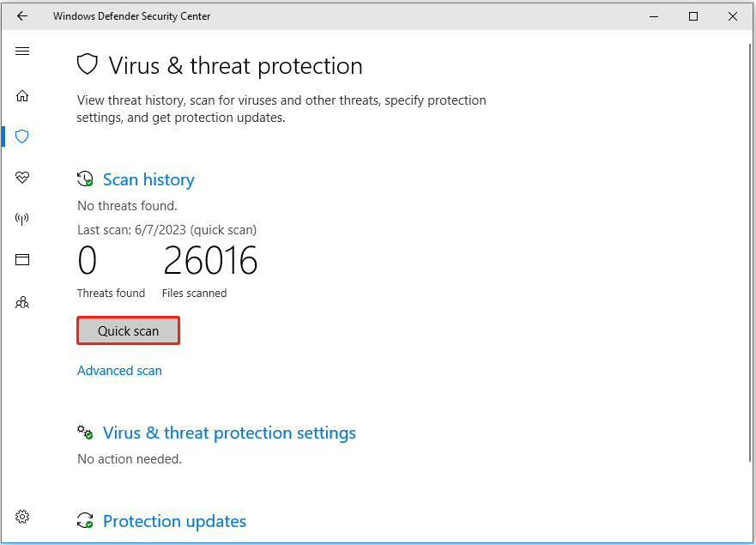Screen dimensions: 756x545
Task: Open the Protection updates link
Action: click(174, 521)
